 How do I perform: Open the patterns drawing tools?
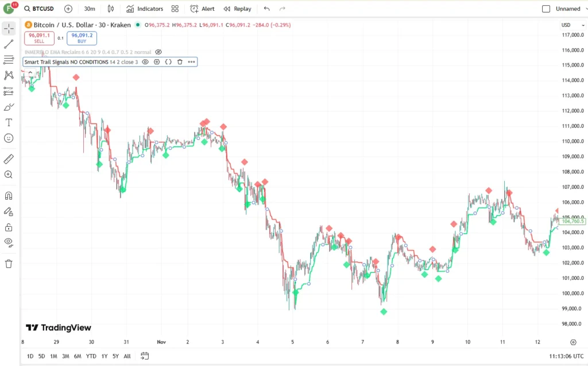(x=9, y=75)
